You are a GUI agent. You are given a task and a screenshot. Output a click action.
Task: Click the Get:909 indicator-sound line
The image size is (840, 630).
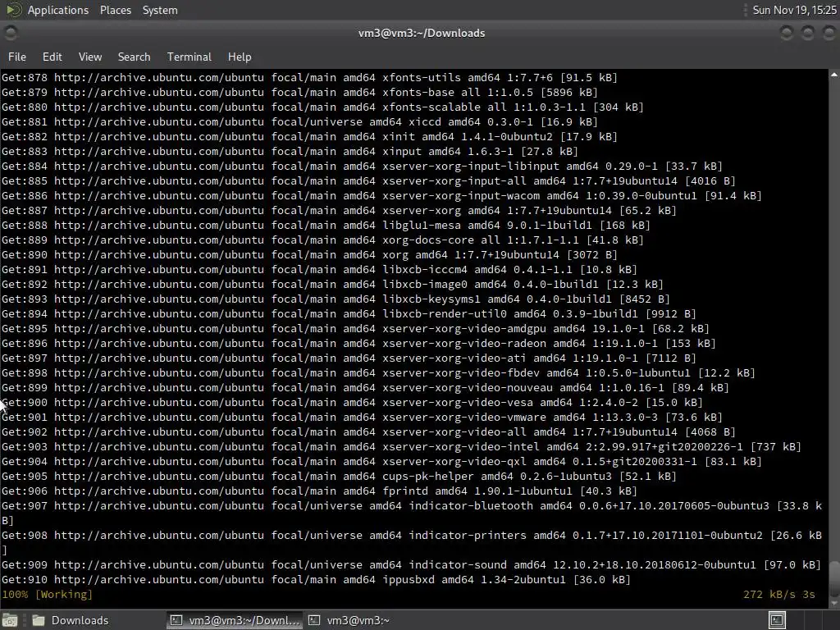coord(411,564)
